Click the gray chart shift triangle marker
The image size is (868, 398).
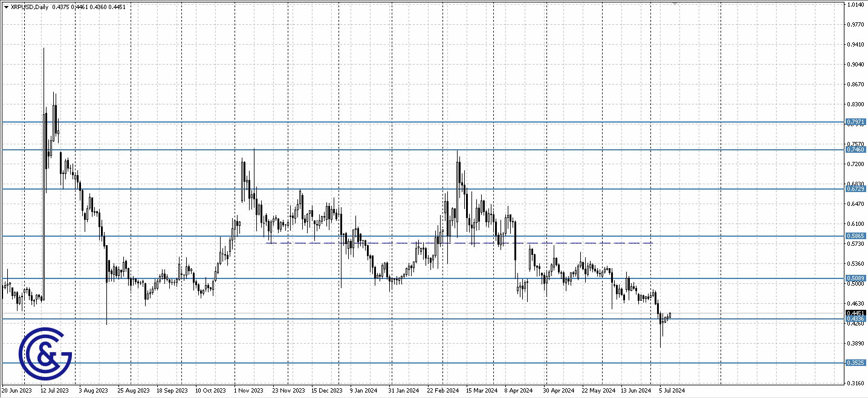(675, 4)
